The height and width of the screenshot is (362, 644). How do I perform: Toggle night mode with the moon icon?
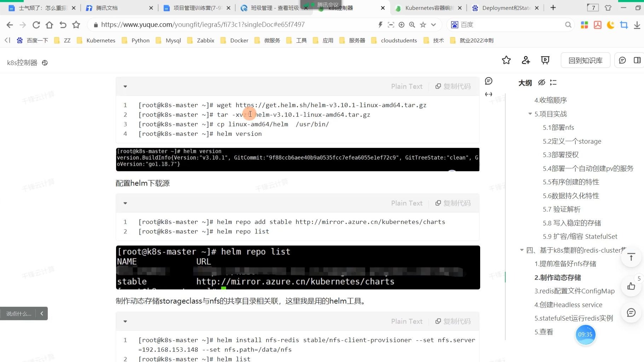click(x=611, y=25)
